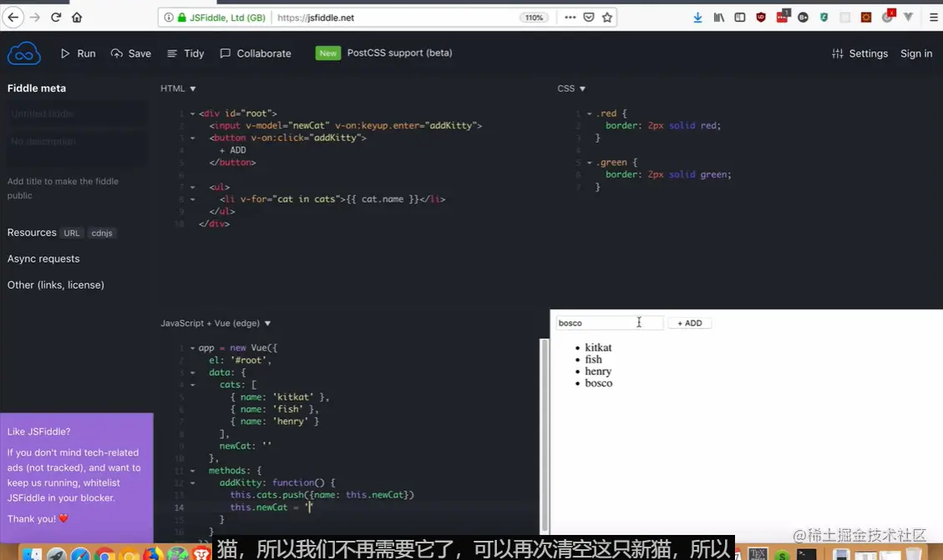Click the B+ extension icon
Screen dimensions: 943x560
click(x=803, y=18)
